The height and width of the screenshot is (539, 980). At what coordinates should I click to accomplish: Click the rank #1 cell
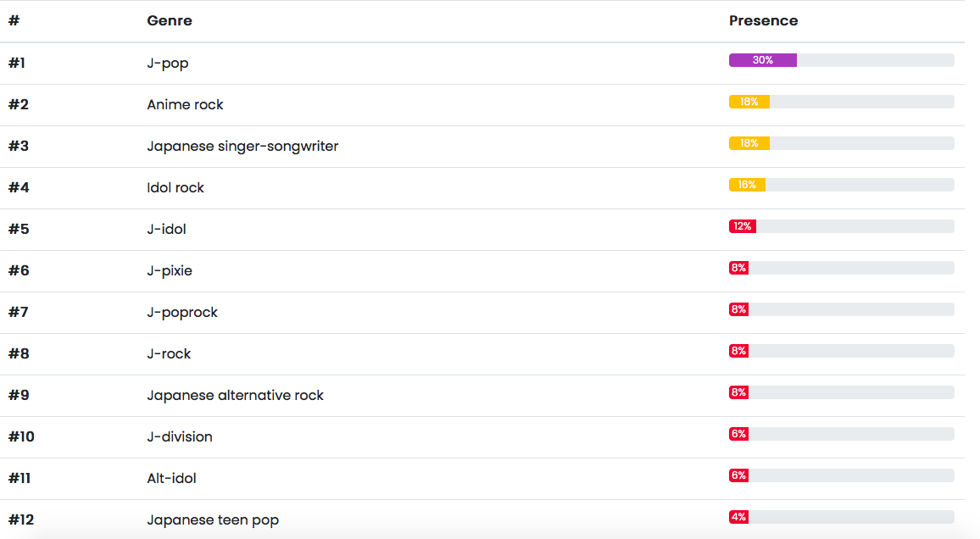pos(17,63)
